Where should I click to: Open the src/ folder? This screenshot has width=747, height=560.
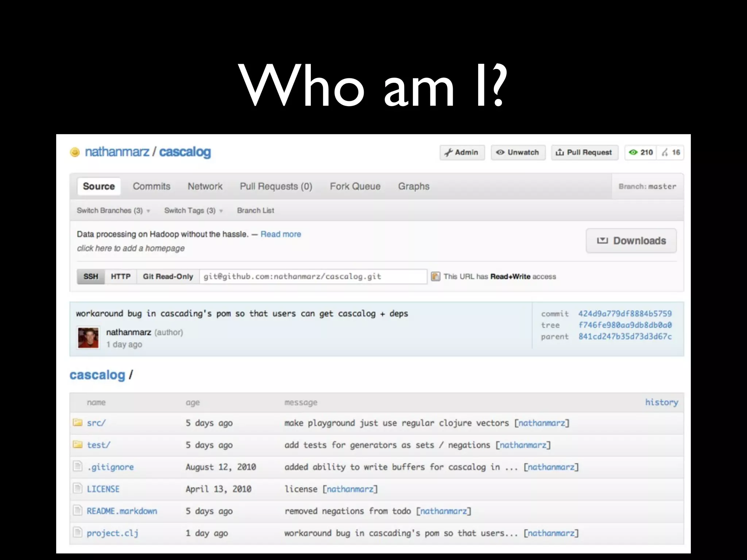click(96, 423)
